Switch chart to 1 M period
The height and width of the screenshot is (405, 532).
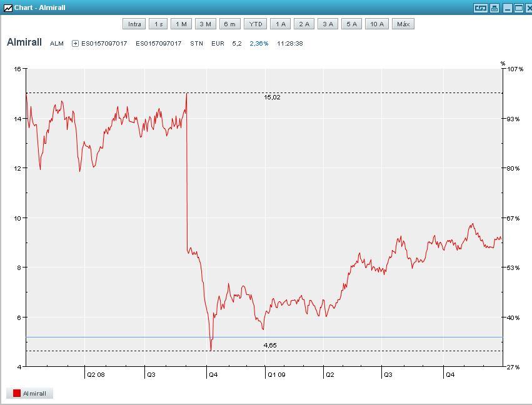click(x=181, y=24)
